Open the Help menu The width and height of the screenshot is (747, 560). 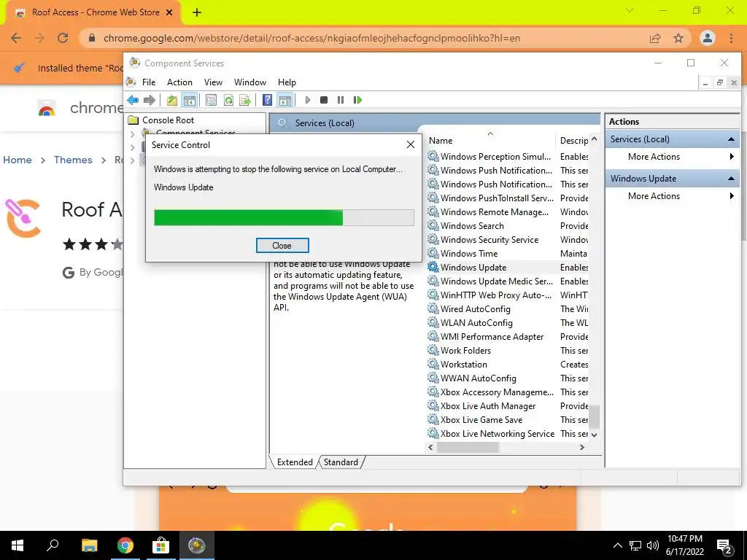(287, 82)
